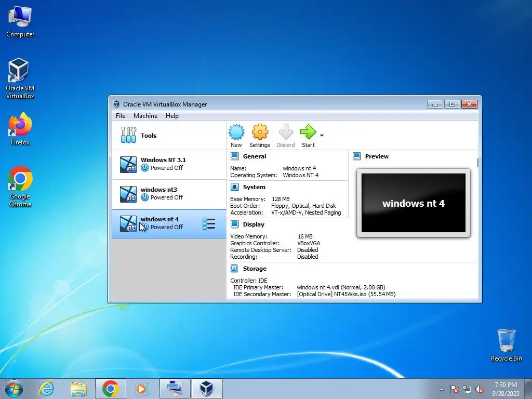Click the General section header
This screenshot has width=532, height=399.
(255, 156)
